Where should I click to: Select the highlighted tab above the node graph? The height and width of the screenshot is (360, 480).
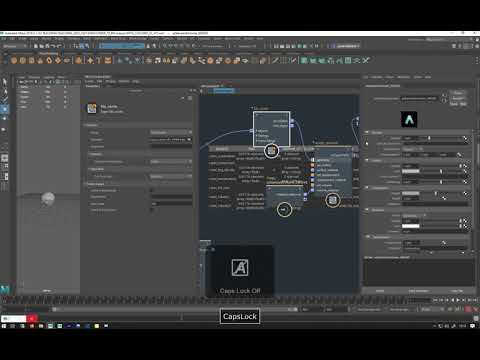click(224, 90)
